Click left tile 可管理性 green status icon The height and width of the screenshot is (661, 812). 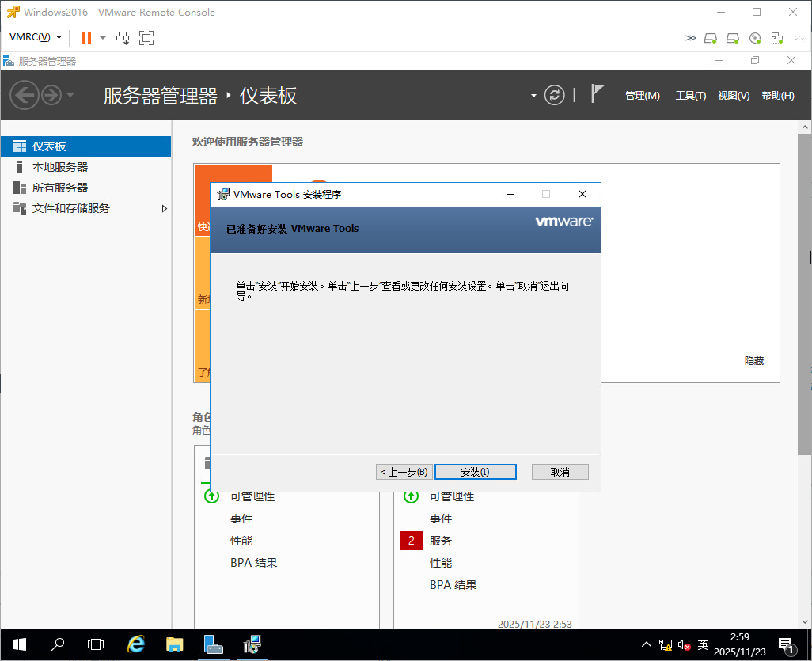(x=211, y=496)
